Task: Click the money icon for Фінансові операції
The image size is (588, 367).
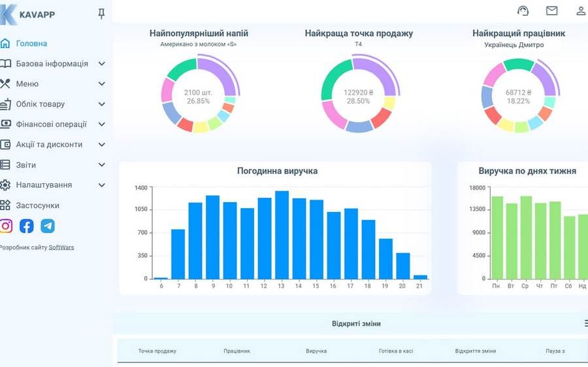Action: 5,124
